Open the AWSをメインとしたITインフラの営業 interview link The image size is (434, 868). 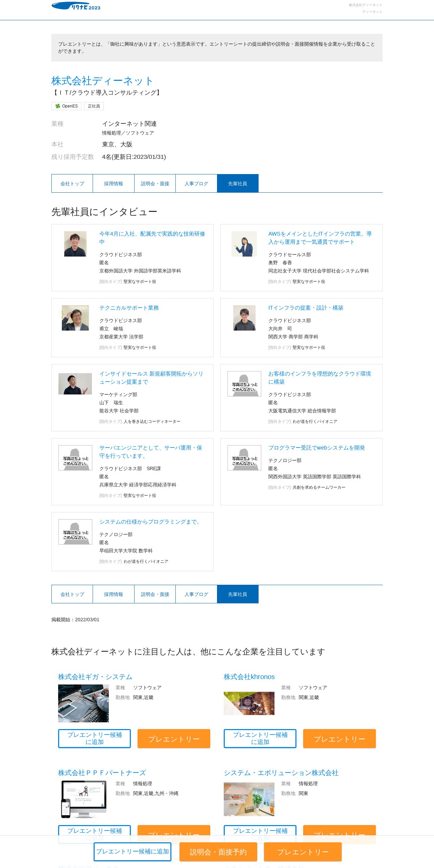click(x=320, y=238)
